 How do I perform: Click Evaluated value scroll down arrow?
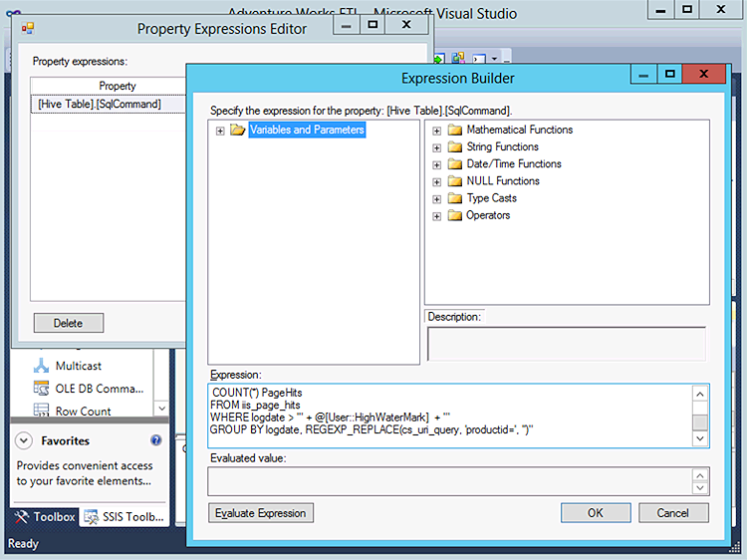[x=700, y=487]
